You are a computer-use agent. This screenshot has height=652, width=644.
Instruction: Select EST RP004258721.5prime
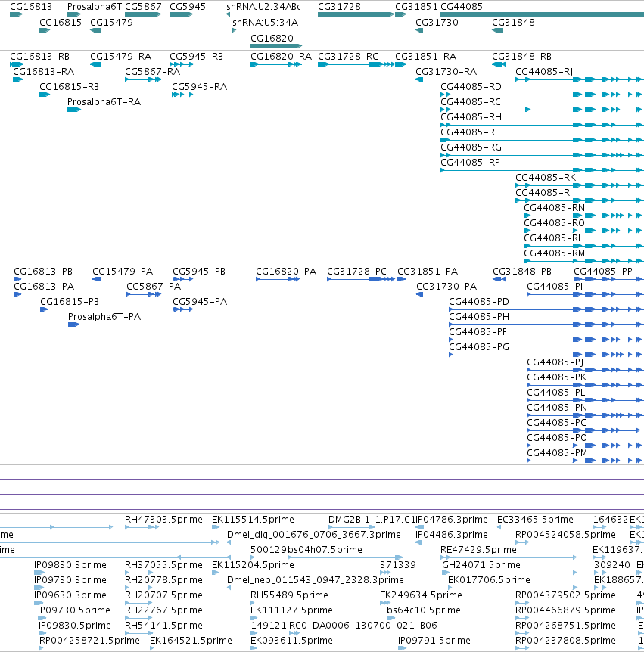click(x=89, y=641)
